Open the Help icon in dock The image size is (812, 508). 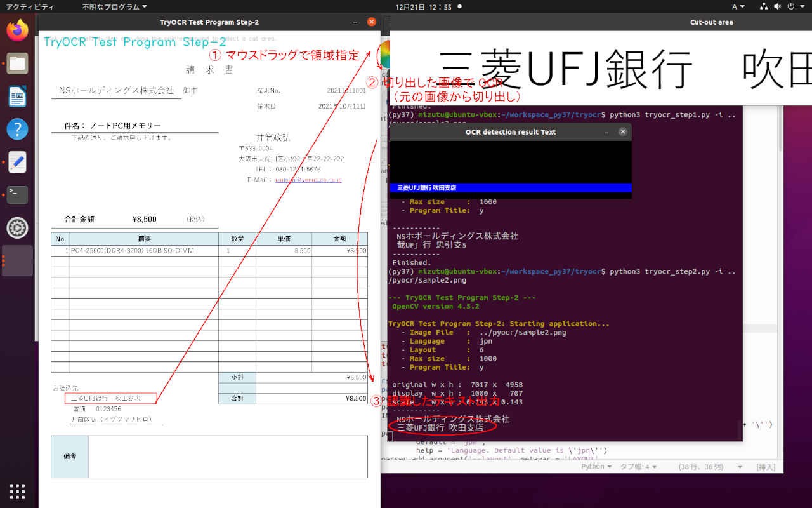17,129
